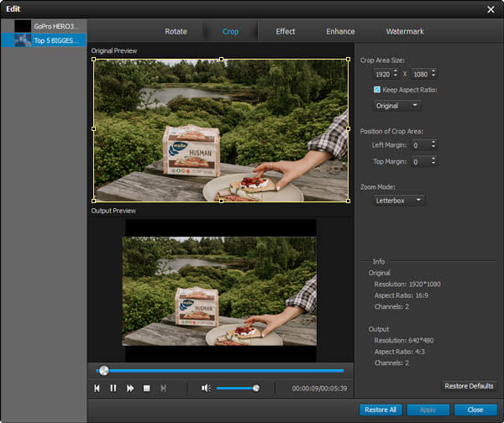
Task: Click the Left Margin input field
Action: [x=421, y=145]
